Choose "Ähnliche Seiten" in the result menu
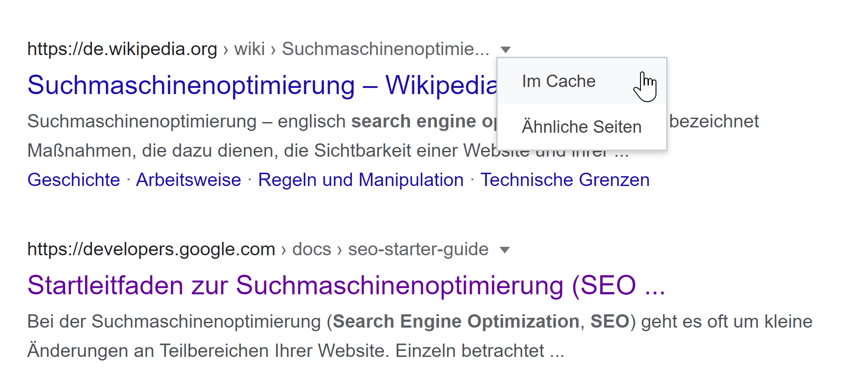 [x=581, y=127]
